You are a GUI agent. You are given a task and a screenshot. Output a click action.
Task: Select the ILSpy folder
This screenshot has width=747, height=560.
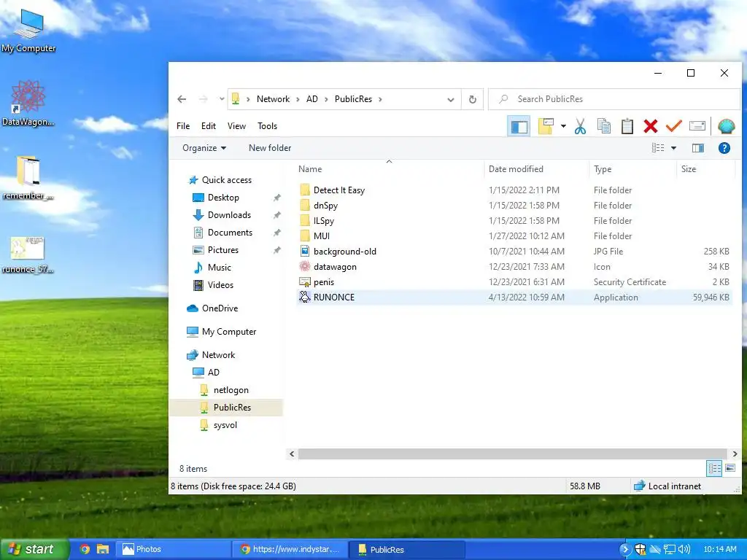[x=514, y=221]
